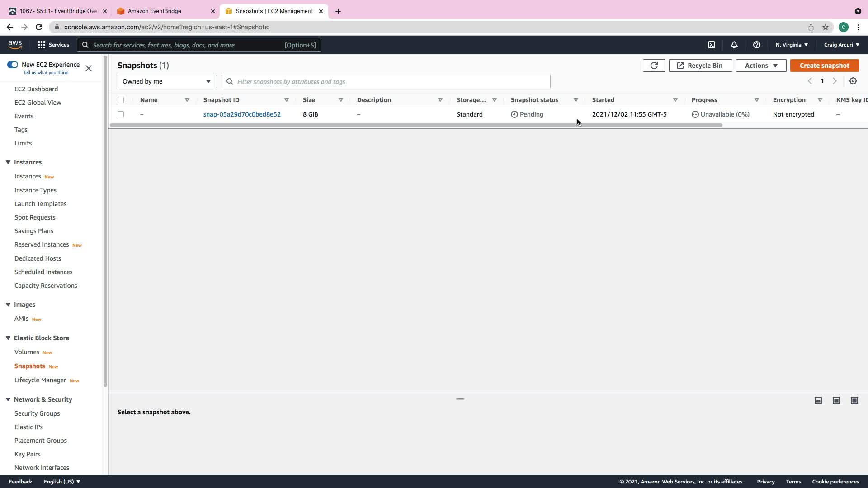This screenshot has height=488, width=868.
Task: Toggle the New EC2 Experience switch
Action: click(13, 65)
